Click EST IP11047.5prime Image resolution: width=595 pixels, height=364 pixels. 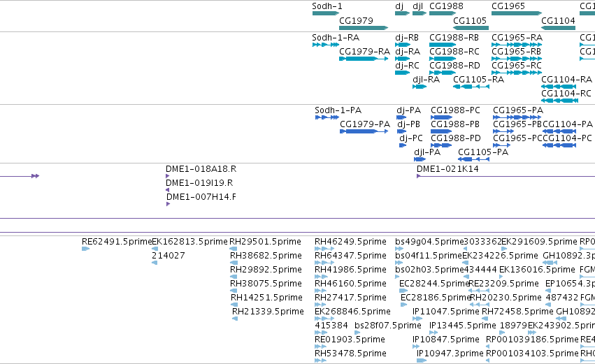coord(417,319)
